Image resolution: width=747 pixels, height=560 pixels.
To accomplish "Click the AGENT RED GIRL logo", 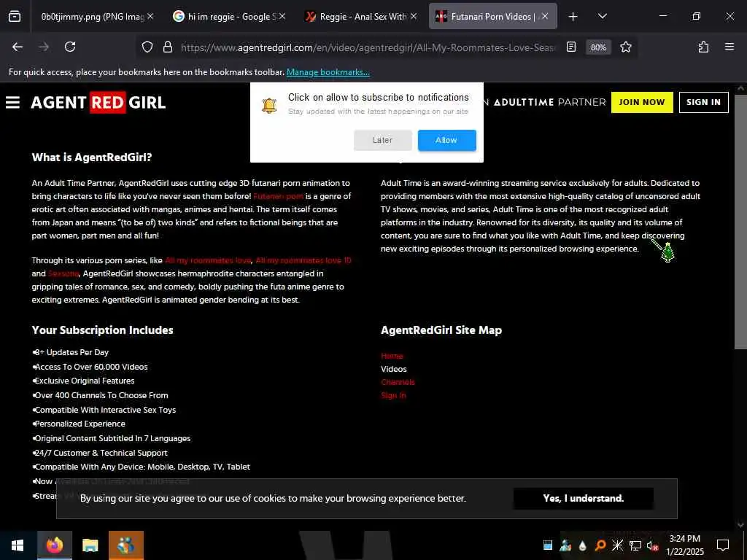I will [x=98, y=102].
